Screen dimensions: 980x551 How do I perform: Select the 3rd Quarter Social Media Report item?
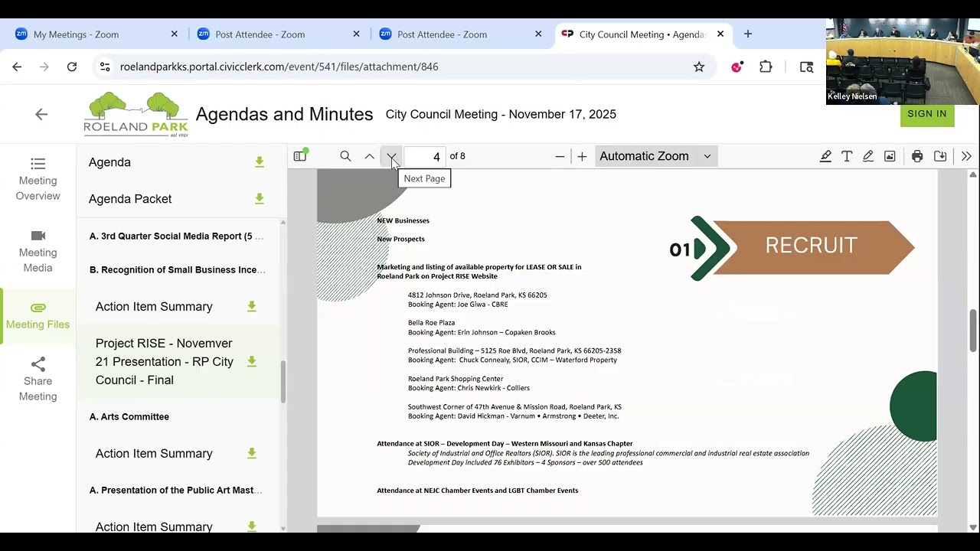click(176, 236)
